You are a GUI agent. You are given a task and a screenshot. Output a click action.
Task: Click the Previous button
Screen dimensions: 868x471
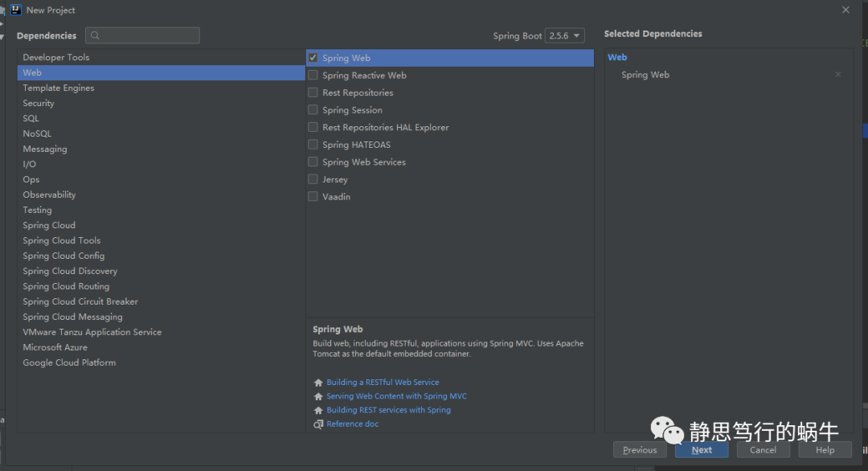tap(640, 450)
